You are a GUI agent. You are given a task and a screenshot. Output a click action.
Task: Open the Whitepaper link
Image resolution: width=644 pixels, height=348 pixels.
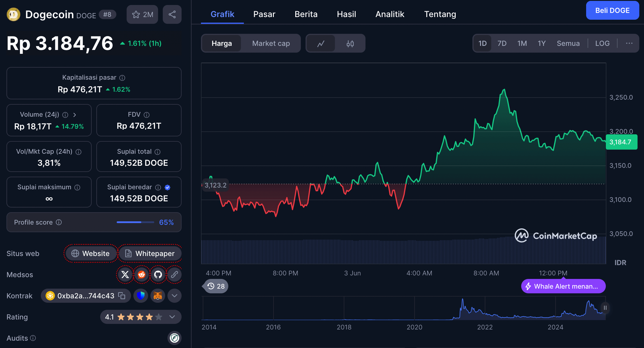point(150,253)
